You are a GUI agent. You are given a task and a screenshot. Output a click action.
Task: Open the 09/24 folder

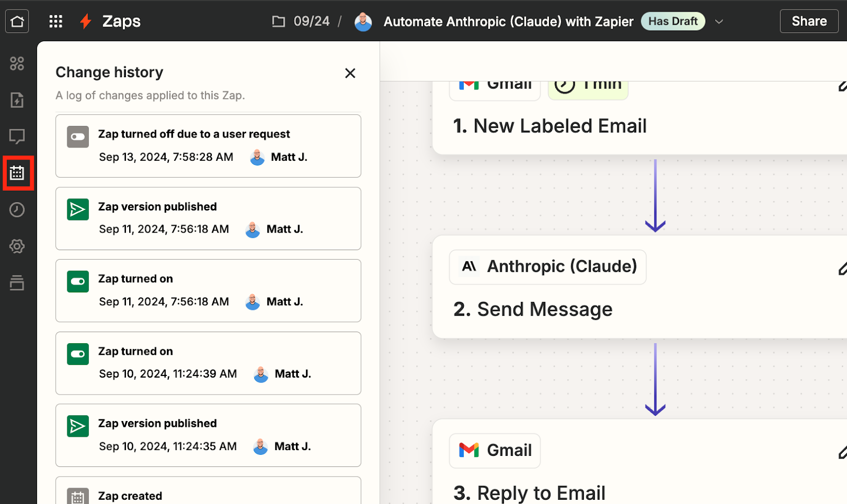[301, 22]
